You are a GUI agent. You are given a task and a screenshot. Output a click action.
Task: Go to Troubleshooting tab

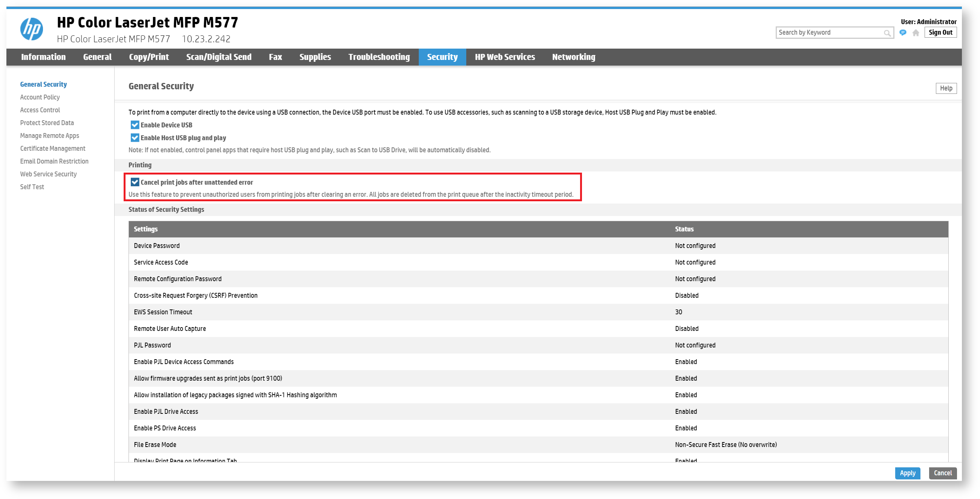point(379,57)
